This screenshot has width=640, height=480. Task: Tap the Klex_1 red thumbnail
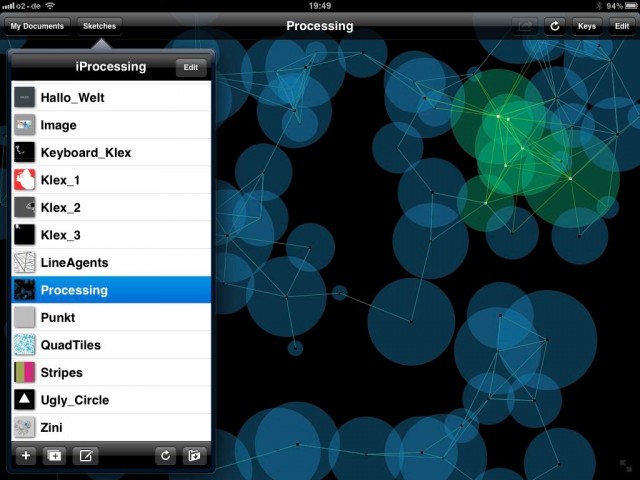(24, 180)
